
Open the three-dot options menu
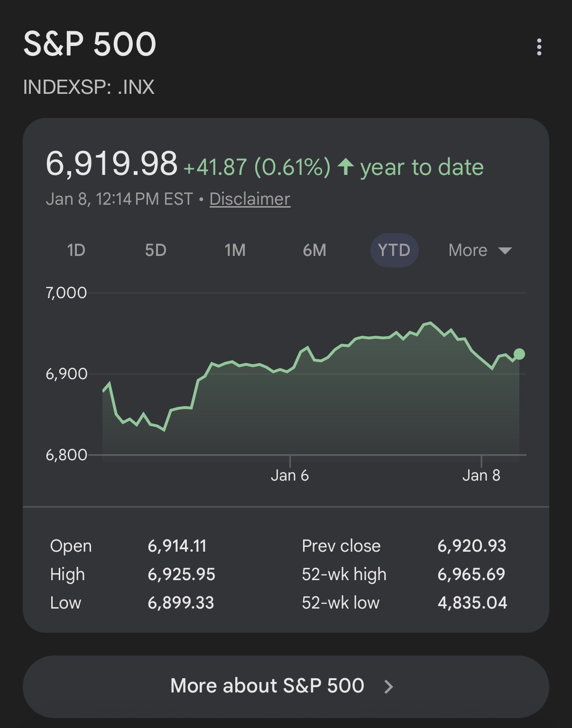click(539, 47)
